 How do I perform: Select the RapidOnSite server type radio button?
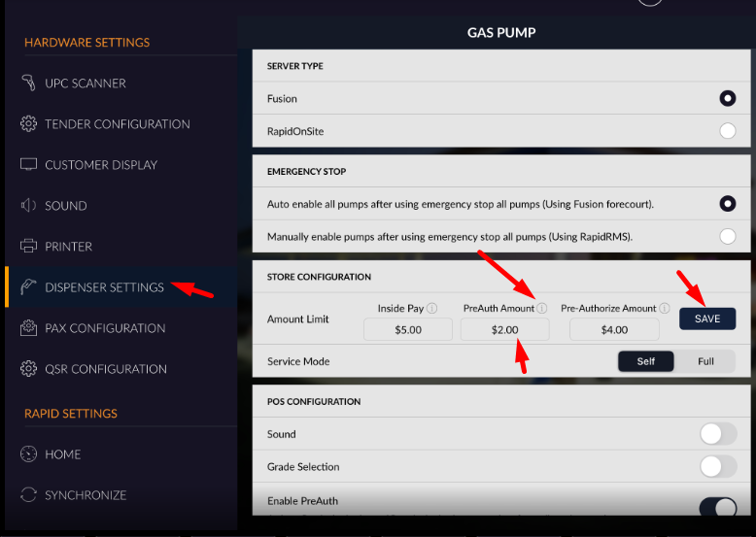(727, 131)
